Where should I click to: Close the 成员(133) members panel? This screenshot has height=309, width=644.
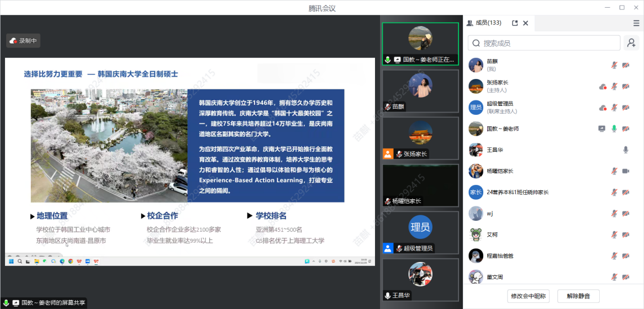pyautogui.click(x=525, y=23)
